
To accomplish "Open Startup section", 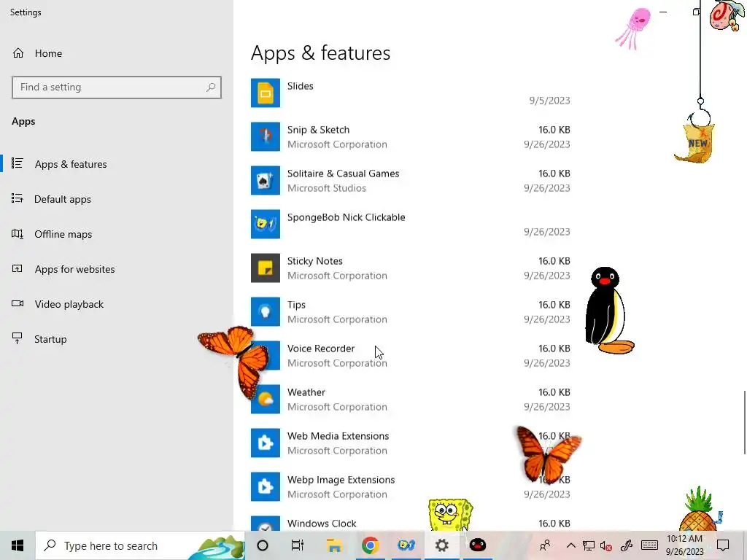I will 117,339.
